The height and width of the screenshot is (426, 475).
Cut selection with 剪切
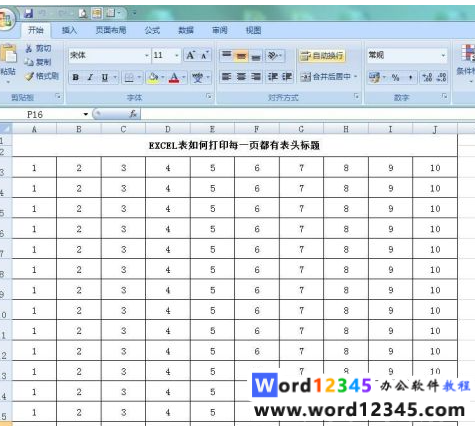(38, 49)
